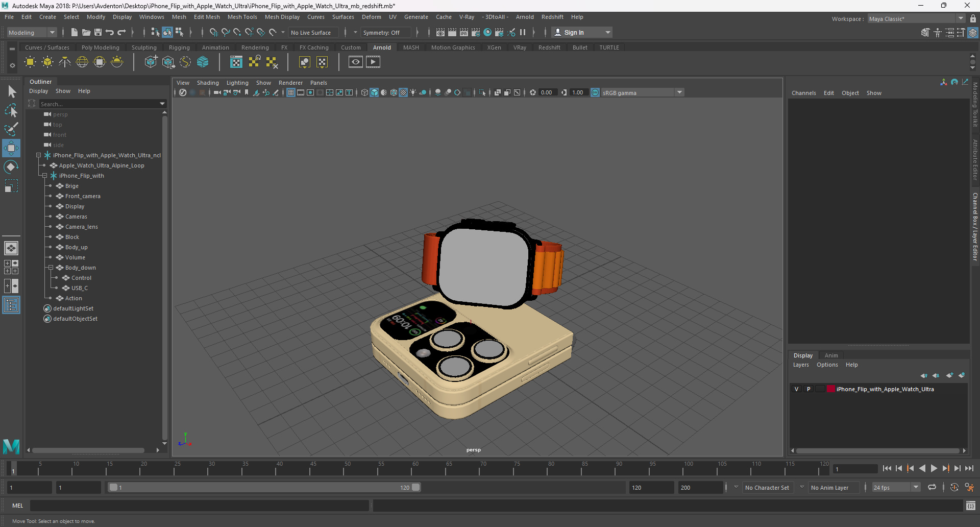The width and height of the screenshot is (980, 527).
Task: Activate the Rotate tool in toolbox
Action: point(11,167)
